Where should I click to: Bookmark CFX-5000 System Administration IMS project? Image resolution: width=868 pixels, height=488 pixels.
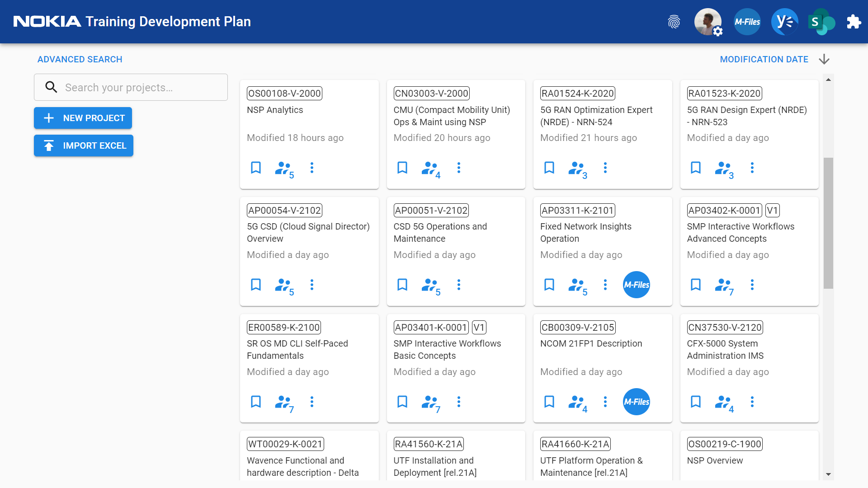coord(696,402)
